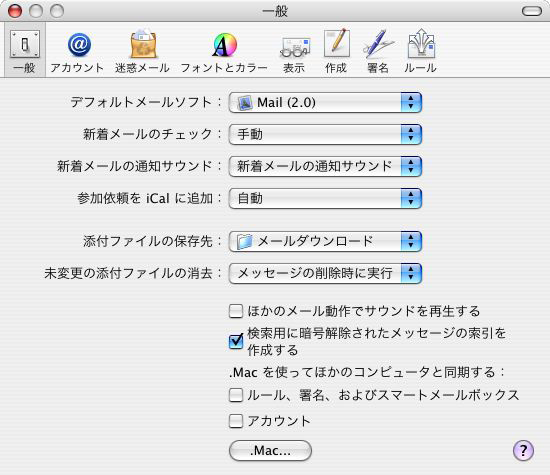
Task: Open the デフォルトメールソフト Mail (2.0) dropdown
Action: click(325, 102)
